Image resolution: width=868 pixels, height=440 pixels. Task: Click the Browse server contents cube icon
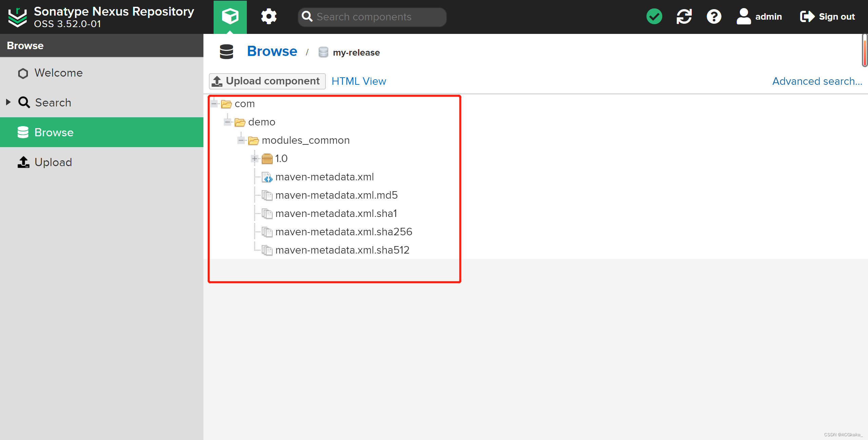coord(230,16)
